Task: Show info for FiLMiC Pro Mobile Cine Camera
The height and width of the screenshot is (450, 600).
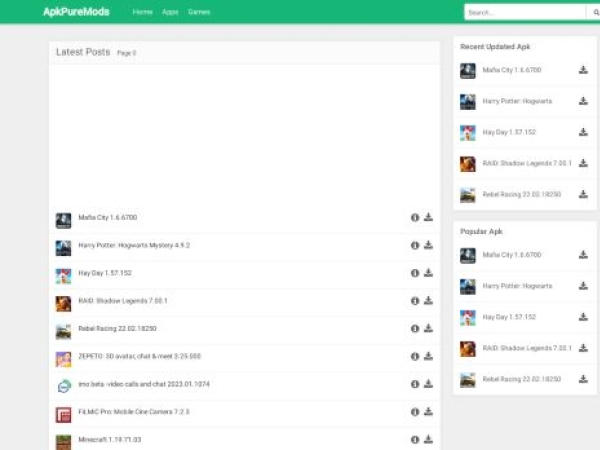Action: pos(415,412)
